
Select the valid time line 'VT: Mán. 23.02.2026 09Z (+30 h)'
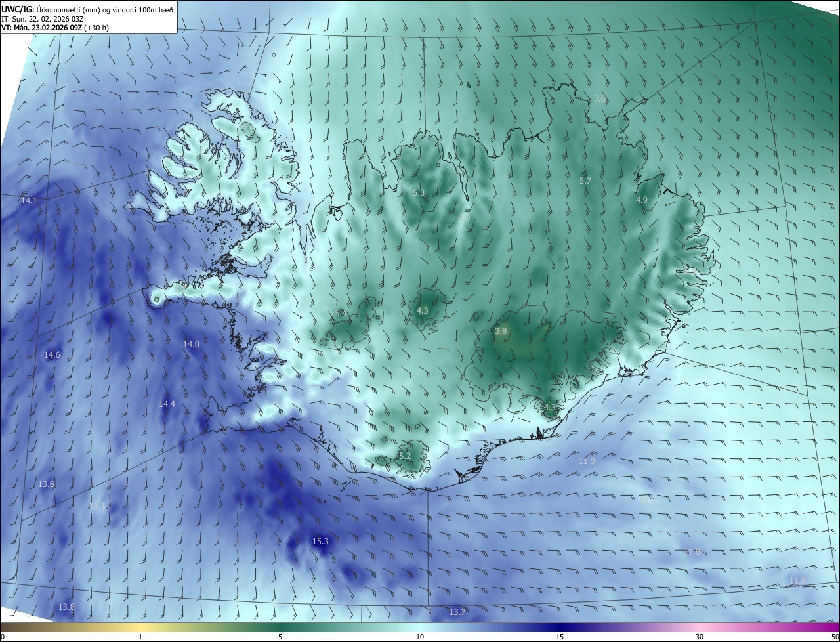(x=55, y=28)
